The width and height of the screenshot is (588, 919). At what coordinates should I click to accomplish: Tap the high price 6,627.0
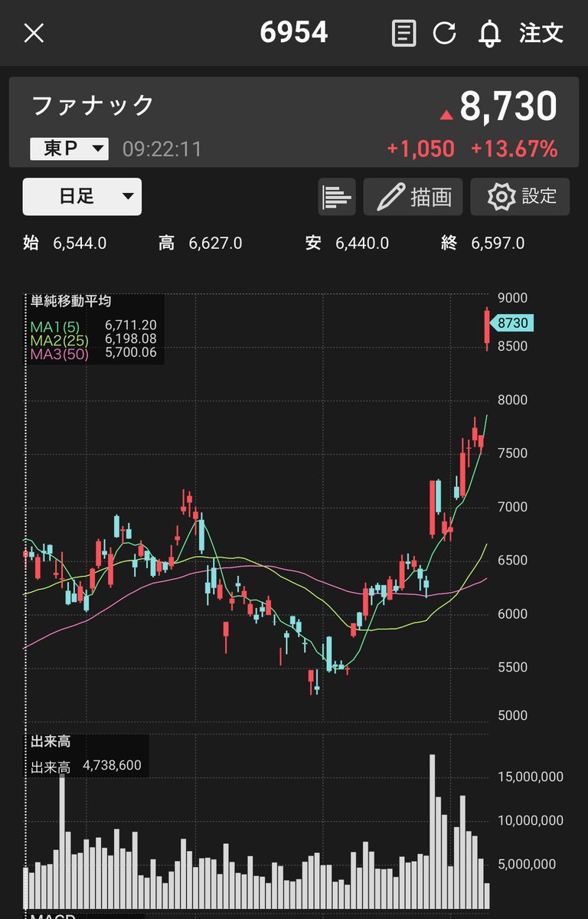(x=215, y=244)
